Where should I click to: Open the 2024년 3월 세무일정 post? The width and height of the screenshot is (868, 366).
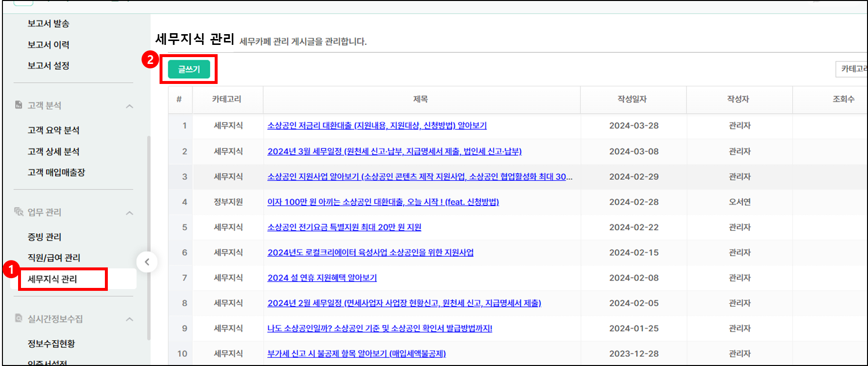394,151
